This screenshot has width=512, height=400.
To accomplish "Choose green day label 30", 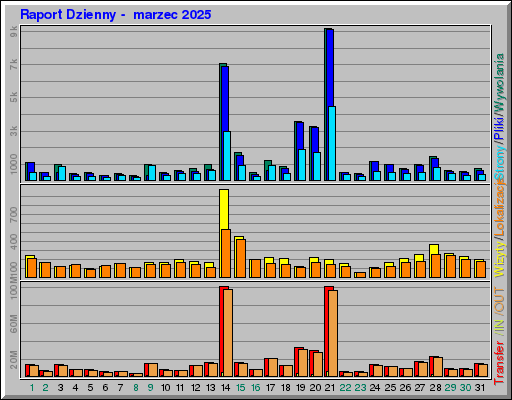I will point(465,388).
